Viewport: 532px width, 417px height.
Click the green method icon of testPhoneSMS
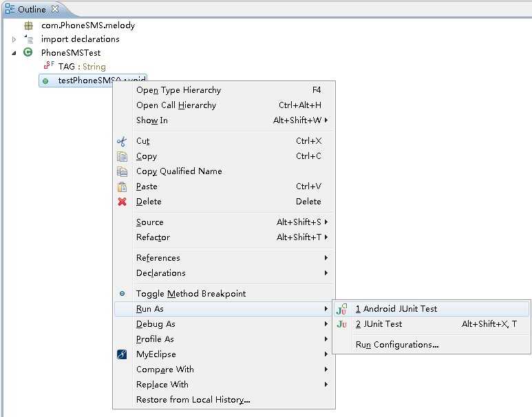tap(45, 81)
